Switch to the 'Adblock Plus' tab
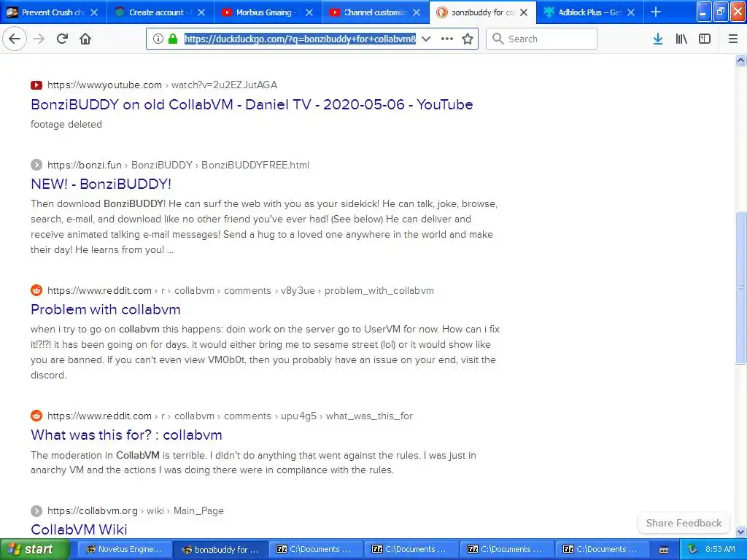 (x=589, y=12)
